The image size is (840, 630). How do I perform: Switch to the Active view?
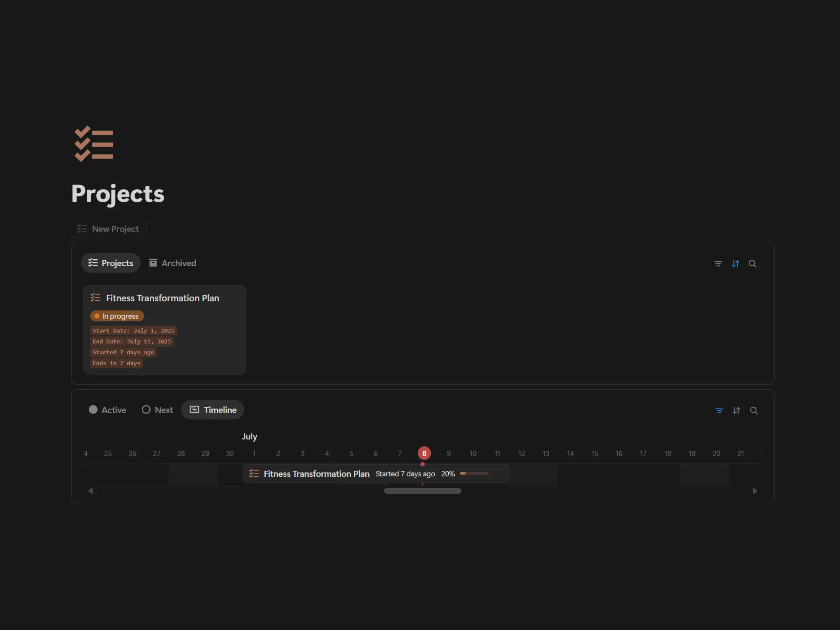tap(107, 410)
